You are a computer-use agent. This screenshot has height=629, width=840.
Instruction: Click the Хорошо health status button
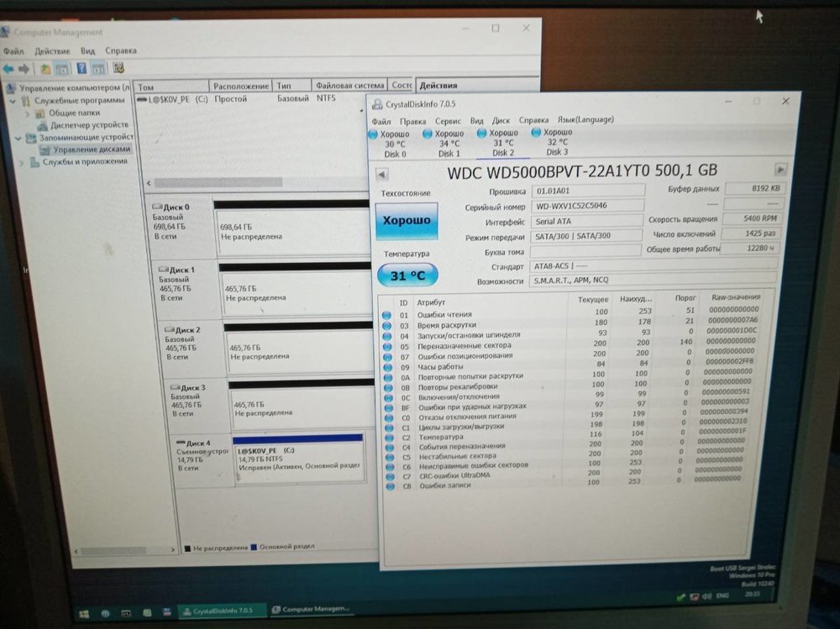point(407,221)
